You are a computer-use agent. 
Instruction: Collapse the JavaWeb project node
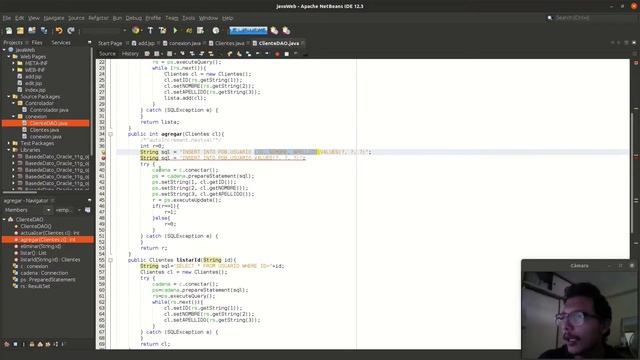[4, 50]
